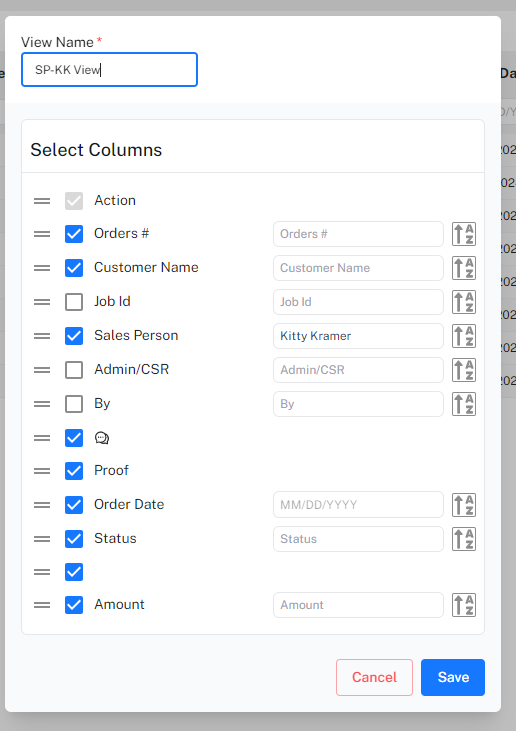Click the MM/DD/YYYY Order Date field
Screen dimensions: 516x731
[x=358, y=504]
